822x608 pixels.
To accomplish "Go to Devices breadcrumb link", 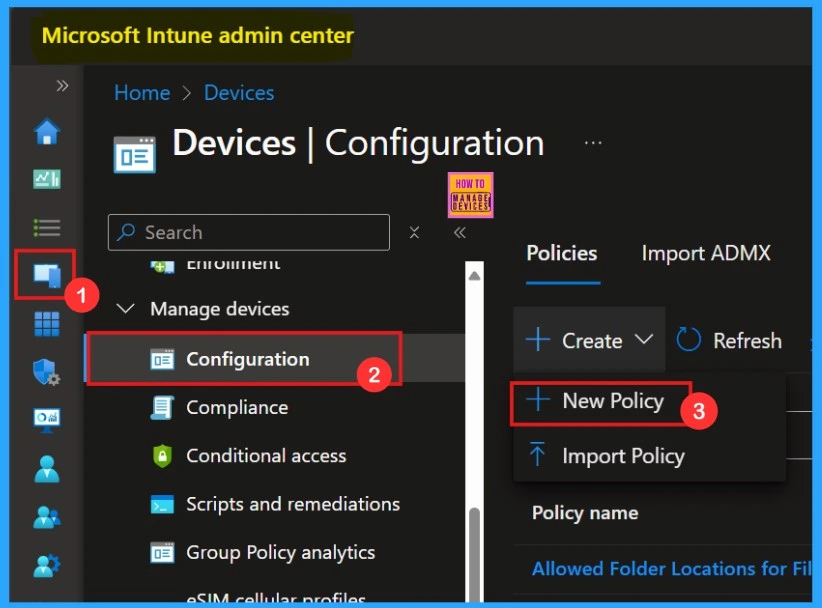I will (x=239, y=93).
